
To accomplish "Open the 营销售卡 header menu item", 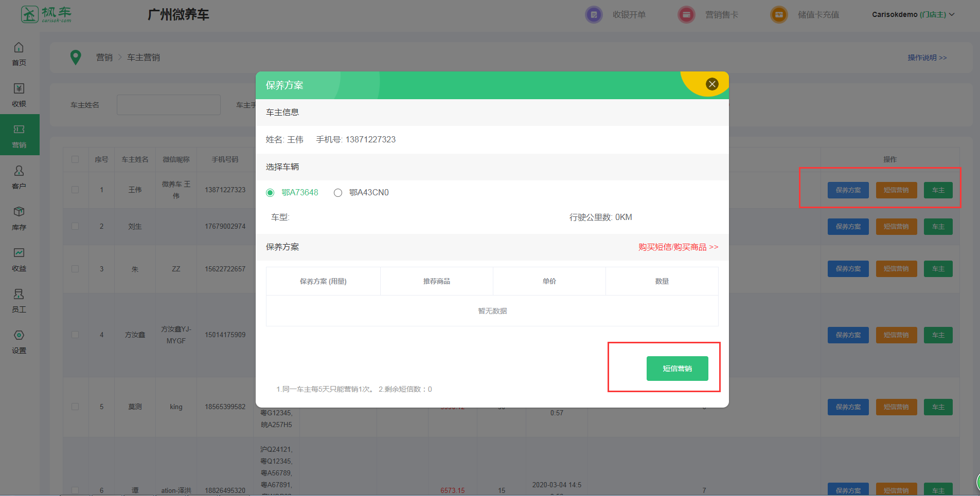I will [x=721, y=15].
